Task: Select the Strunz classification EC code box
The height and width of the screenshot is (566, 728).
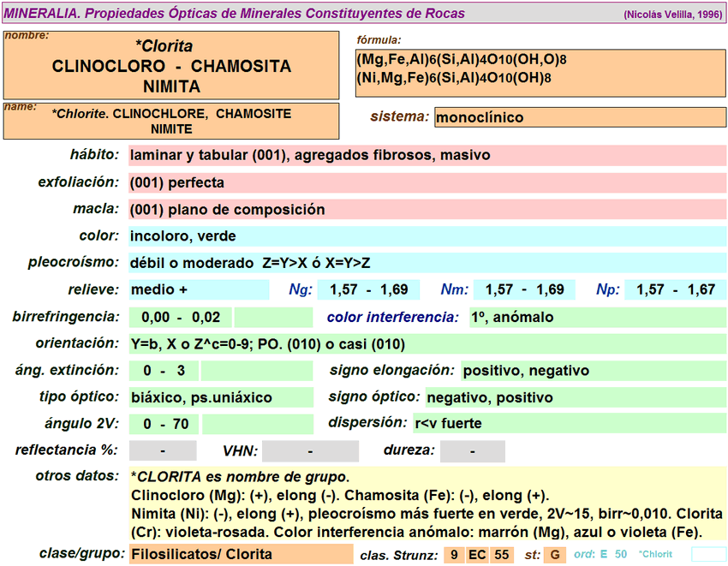Action: click(x=477, y=555)
